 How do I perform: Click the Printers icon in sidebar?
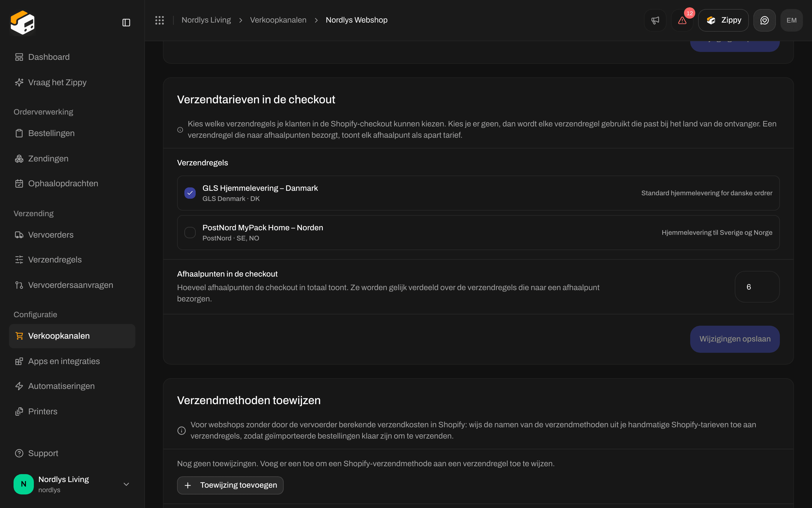pos(19,411)
